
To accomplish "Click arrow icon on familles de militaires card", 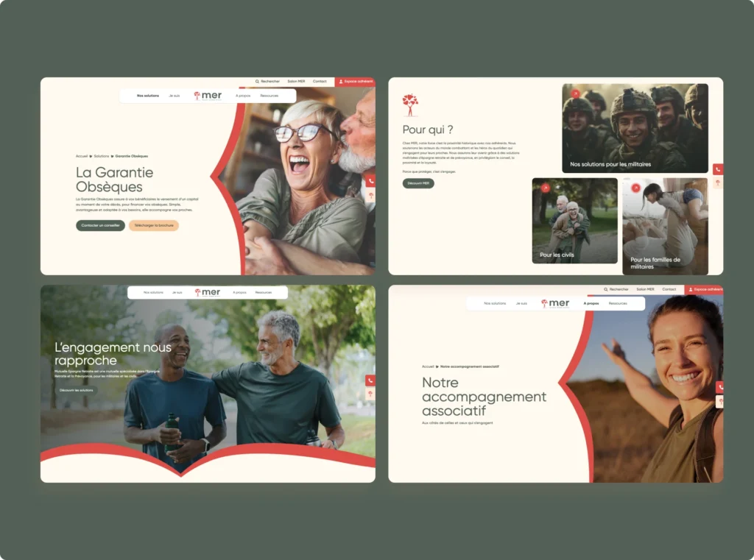I will [x=635, y=188].
